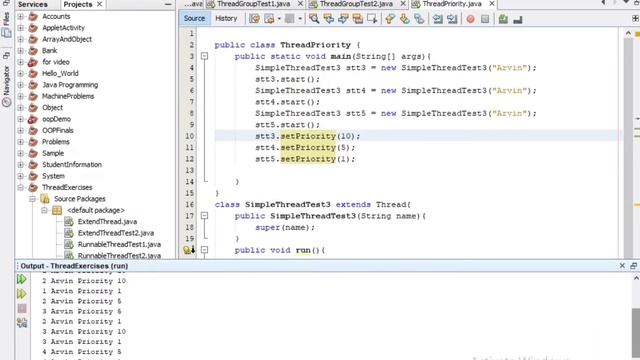
Task: Collapse the main method code fold
Action: click(204, 56)
